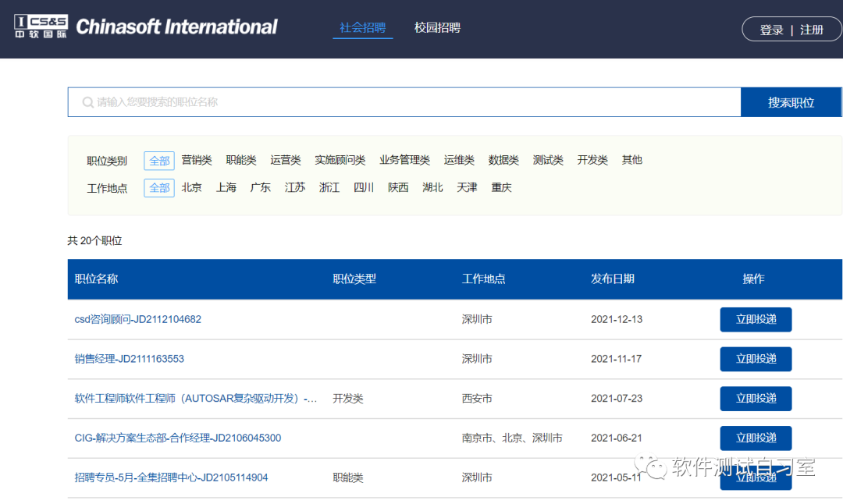The image size is (843, 504).
Task: Switch to the 社会招聘 tab
Action: pyautogui.click(x=362, y=27)
